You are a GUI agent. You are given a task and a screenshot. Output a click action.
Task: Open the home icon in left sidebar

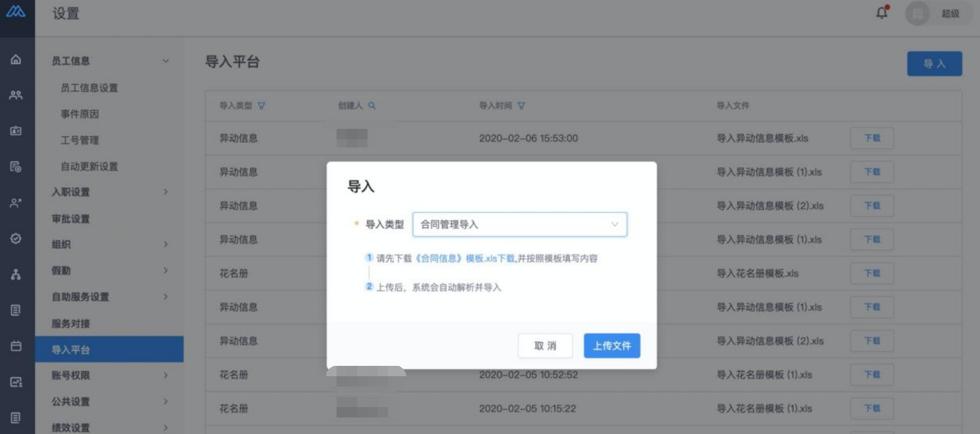(x=16, y=60)
